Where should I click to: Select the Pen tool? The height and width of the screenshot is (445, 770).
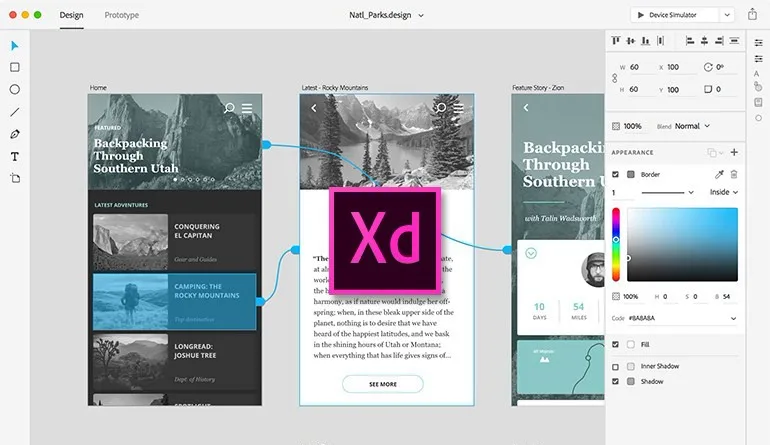[15, 134]
